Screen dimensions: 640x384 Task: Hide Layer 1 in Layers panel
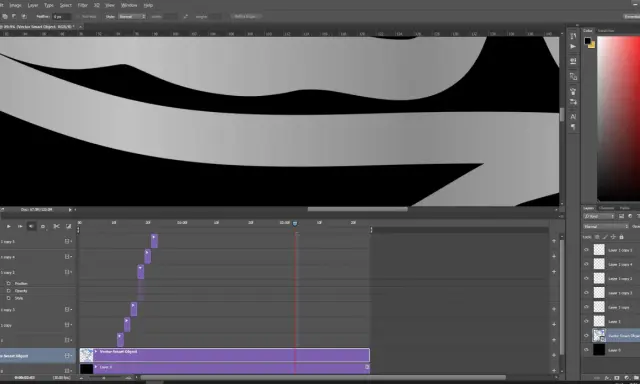(x=587, y=321)
